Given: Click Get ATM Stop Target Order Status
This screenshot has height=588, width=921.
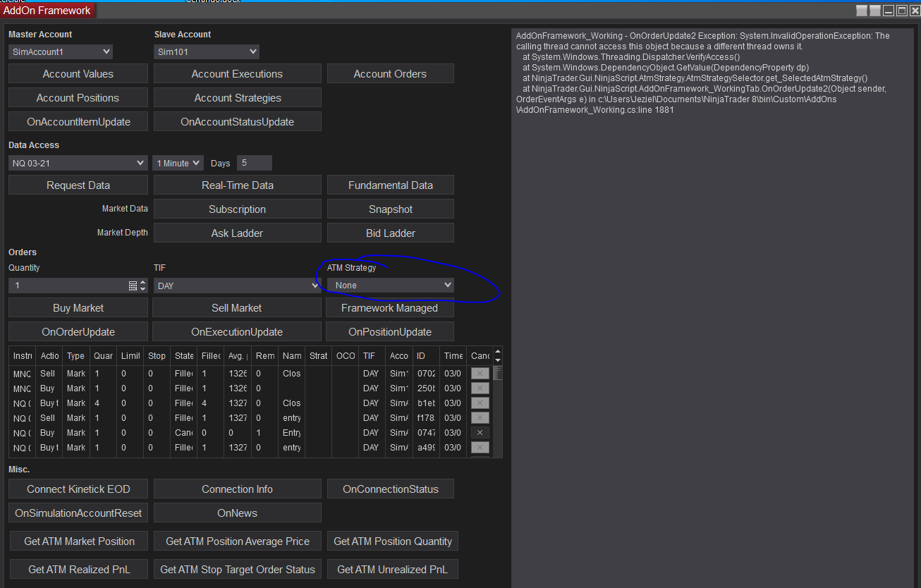Looking at the screenshot, I should coord(238,570).
